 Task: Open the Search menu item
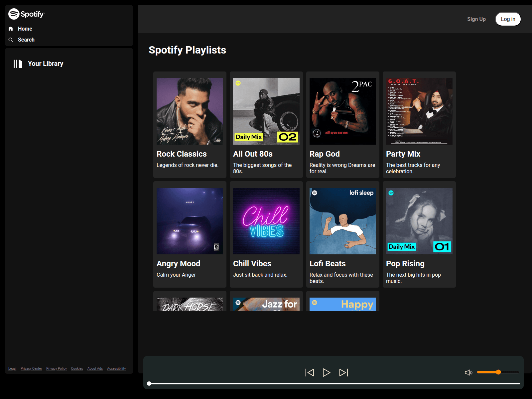click(x=26, y=40)
